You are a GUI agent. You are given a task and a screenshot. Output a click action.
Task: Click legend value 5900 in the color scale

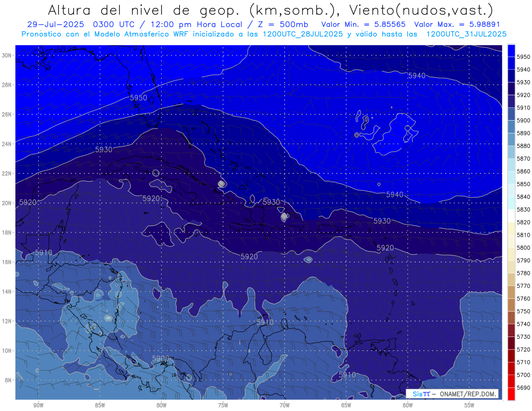coord(524,121)
